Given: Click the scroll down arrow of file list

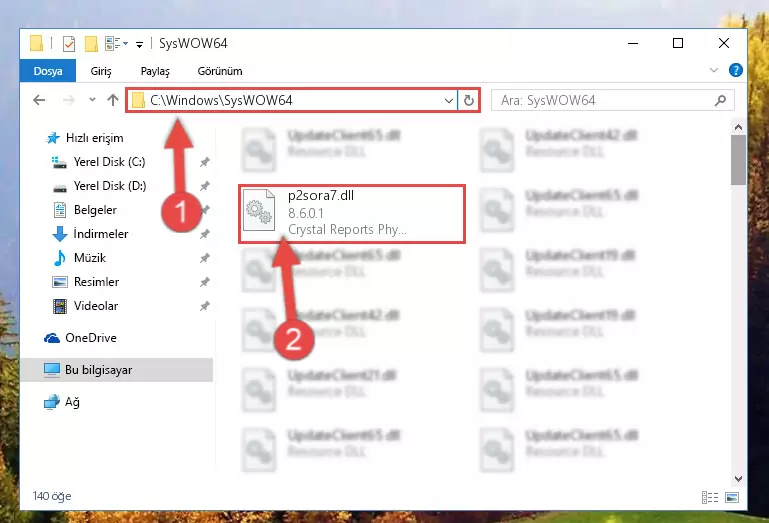Looking at the screenshot, I should [x=738, y=479].
